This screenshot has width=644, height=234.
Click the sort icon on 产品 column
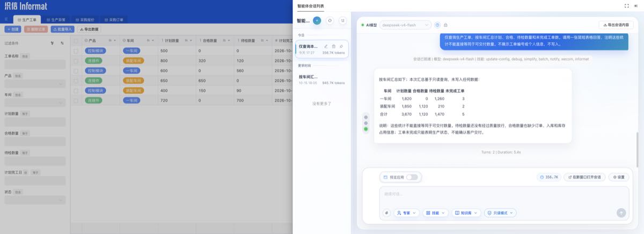110,40
